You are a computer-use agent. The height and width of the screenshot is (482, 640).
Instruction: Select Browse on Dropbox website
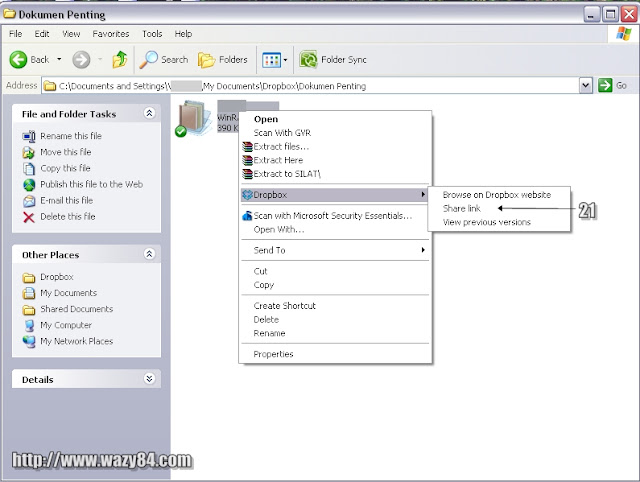[497, 195]
